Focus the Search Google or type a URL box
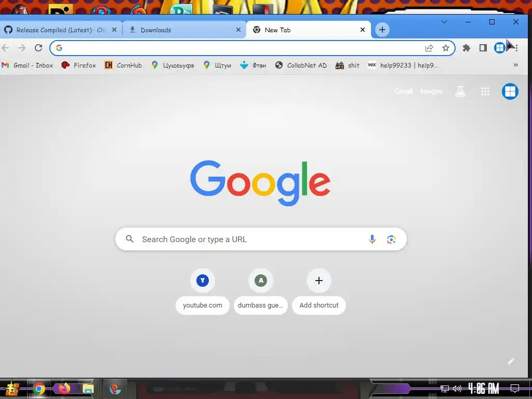This screenshot has width=532, height=399. coord(261,239)
